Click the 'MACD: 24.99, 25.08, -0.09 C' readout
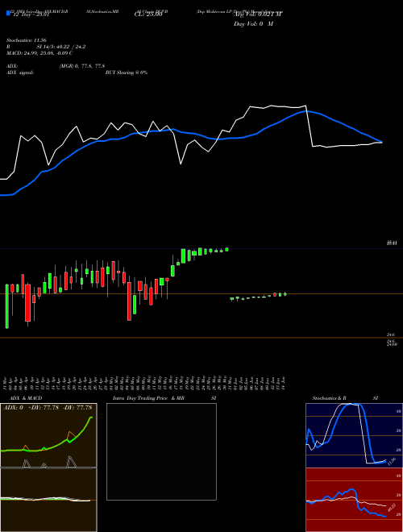The width and height of the screenshot is (403, 532). point(39,53)
